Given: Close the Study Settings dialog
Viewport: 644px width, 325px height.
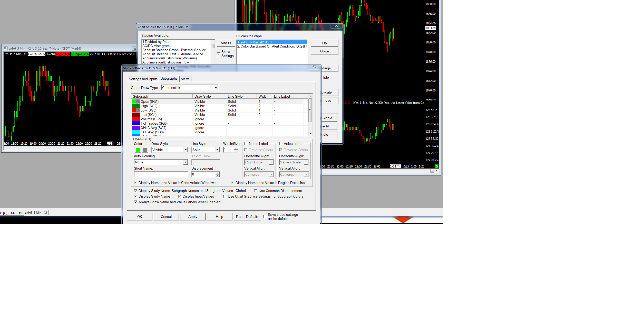Looking at the screenshot, I should [314, 67].
